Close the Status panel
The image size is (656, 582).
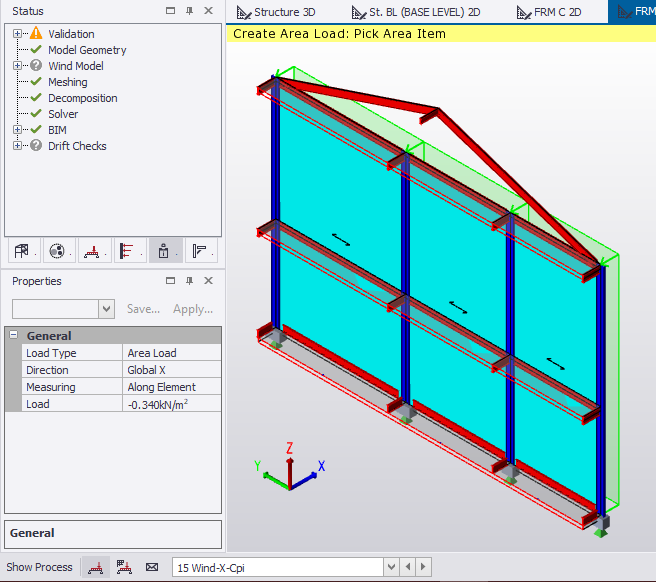tap(208, 11)
